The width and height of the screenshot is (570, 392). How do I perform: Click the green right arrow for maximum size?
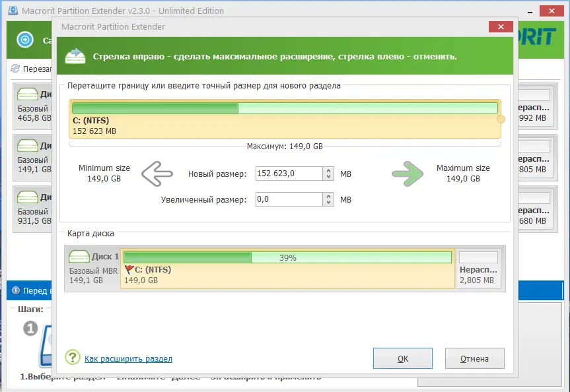click(x=408, y=174)
